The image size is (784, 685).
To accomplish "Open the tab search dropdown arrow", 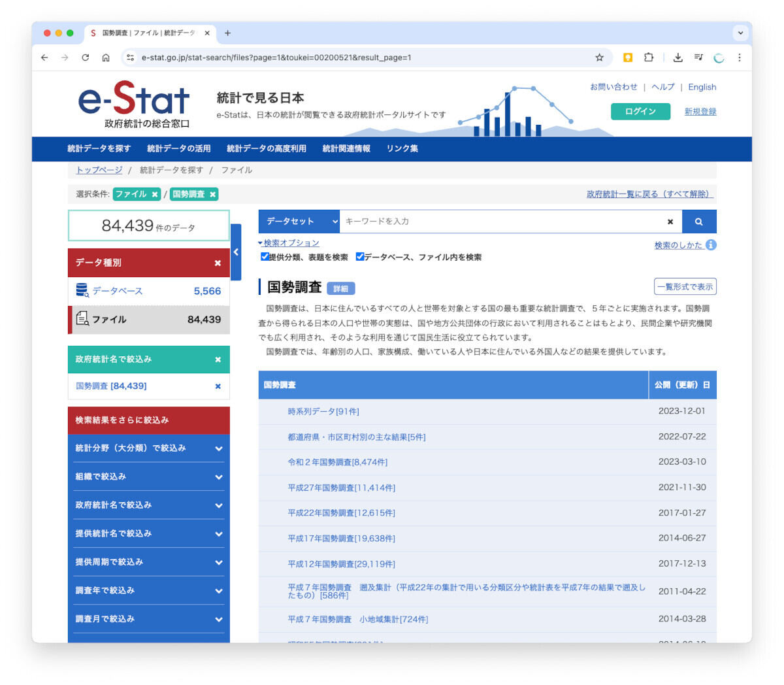I will coord(740,33).
